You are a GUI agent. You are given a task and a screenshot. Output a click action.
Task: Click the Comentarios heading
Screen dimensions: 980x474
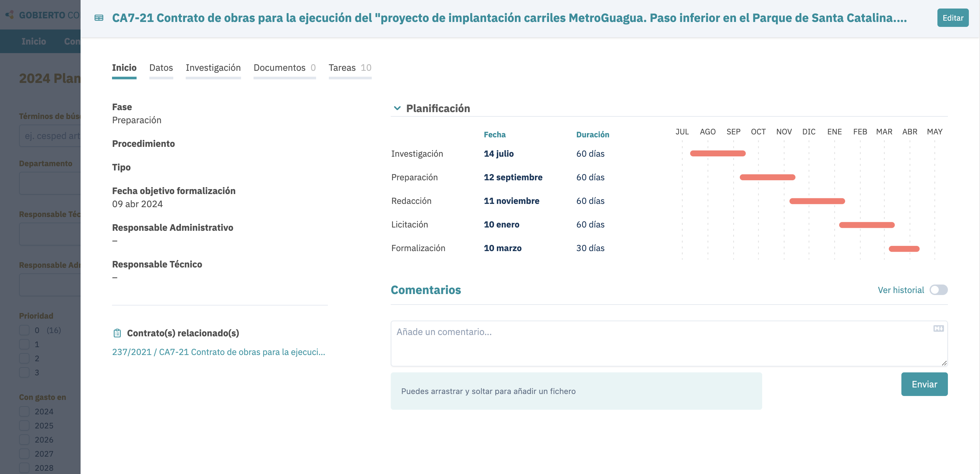tap(426, 290)
